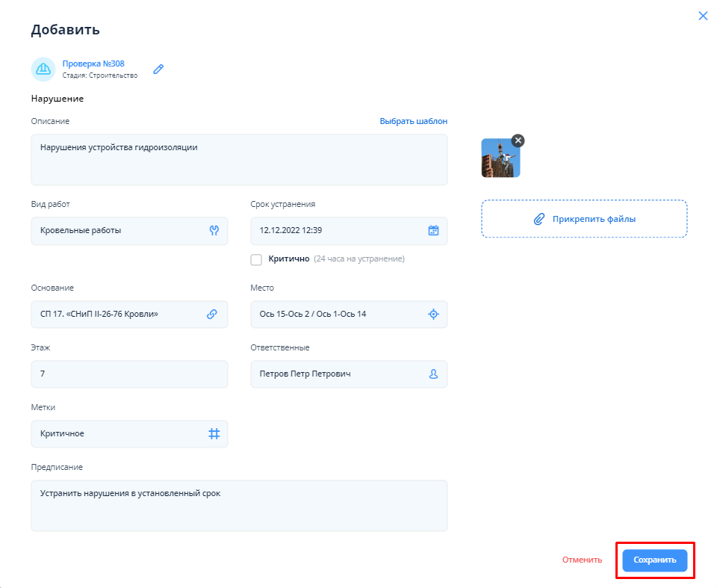Viewport: 717px width, 588px height.
Task: Click the link icon in Основание field
Action: pos(212,315)
